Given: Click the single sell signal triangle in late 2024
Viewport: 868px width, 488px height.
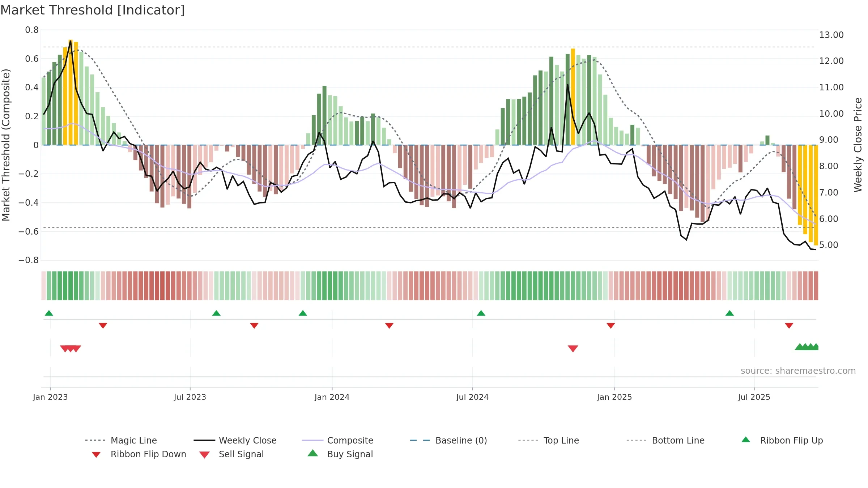Looking at the screenshot, I should 573,348.
